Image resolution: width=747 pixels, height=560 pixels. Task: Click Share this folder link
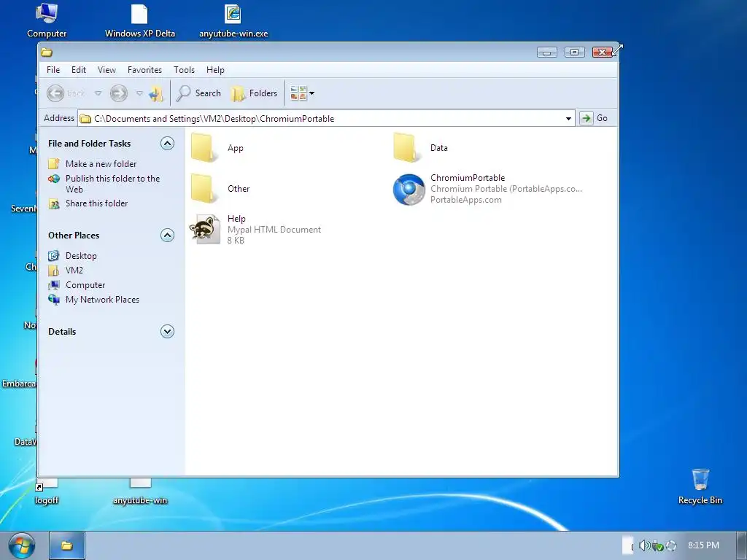[97, 203]
